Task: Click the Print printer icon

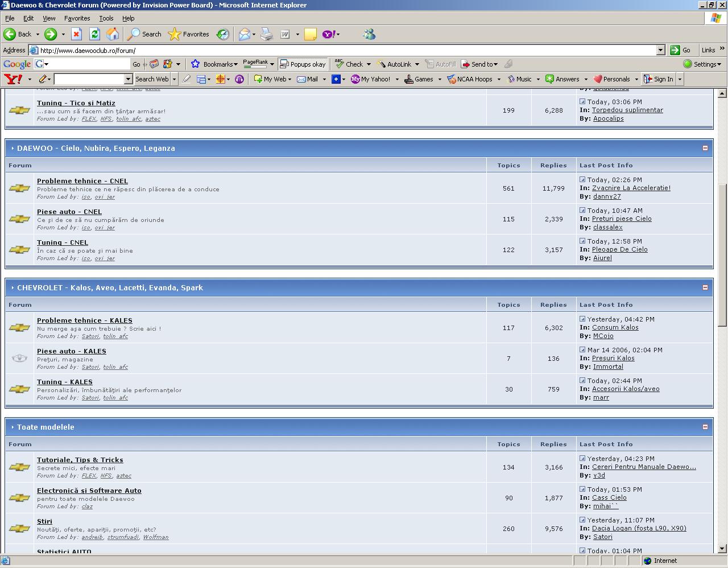Action: point(267,34)
